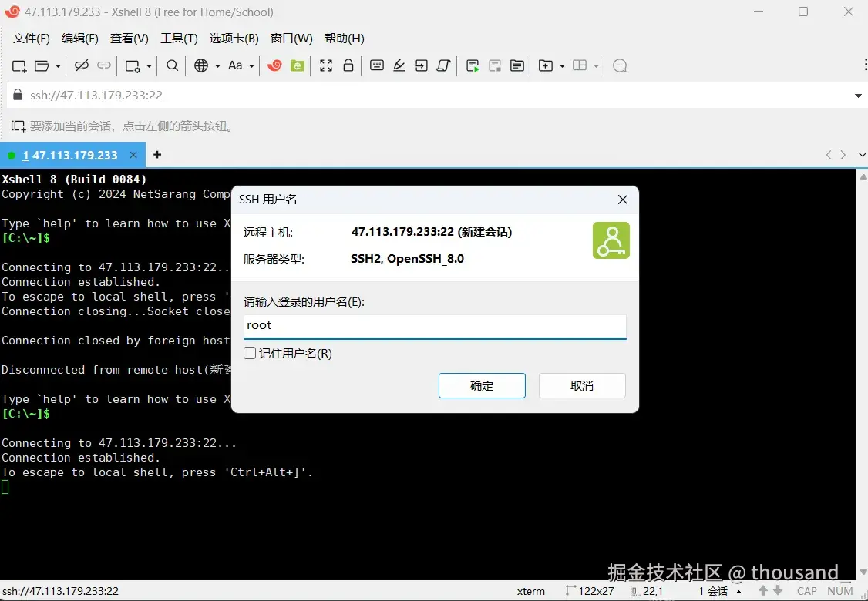Expand the 1 会话 status bar arrow
The width and height of the screenshot is (868, 601).
point(739,591)
